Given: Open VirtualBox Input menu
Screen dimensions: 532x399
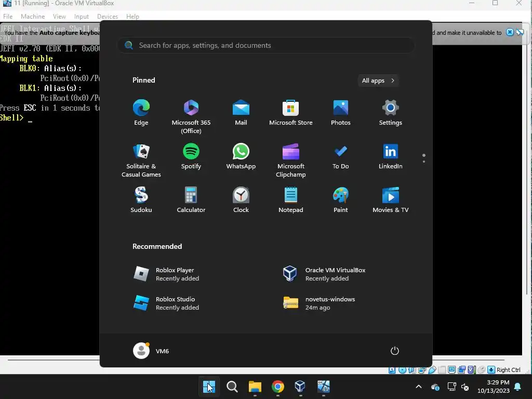Looking at the screenshot, I should pyautogui.click(x=82, y=16).
